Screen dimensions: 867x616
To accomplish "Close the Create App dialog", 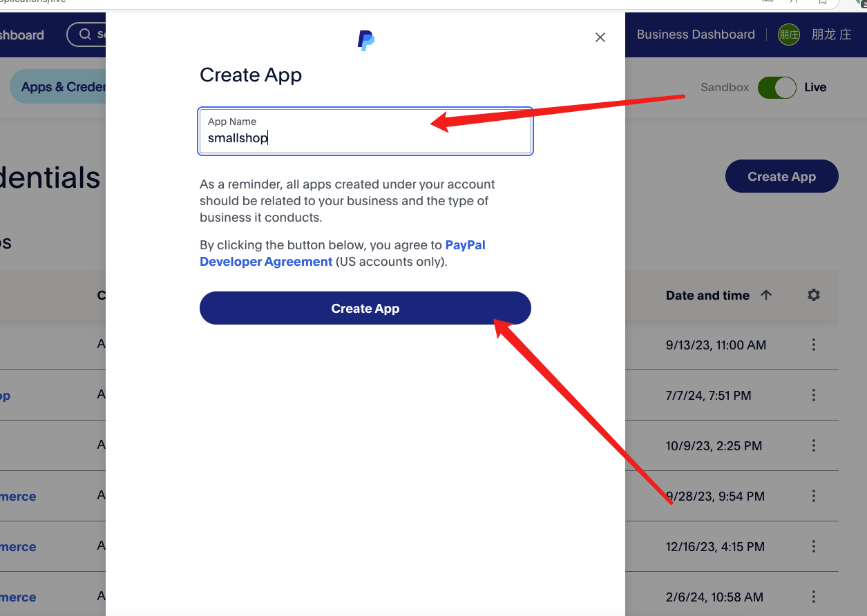I will point(600,37).
